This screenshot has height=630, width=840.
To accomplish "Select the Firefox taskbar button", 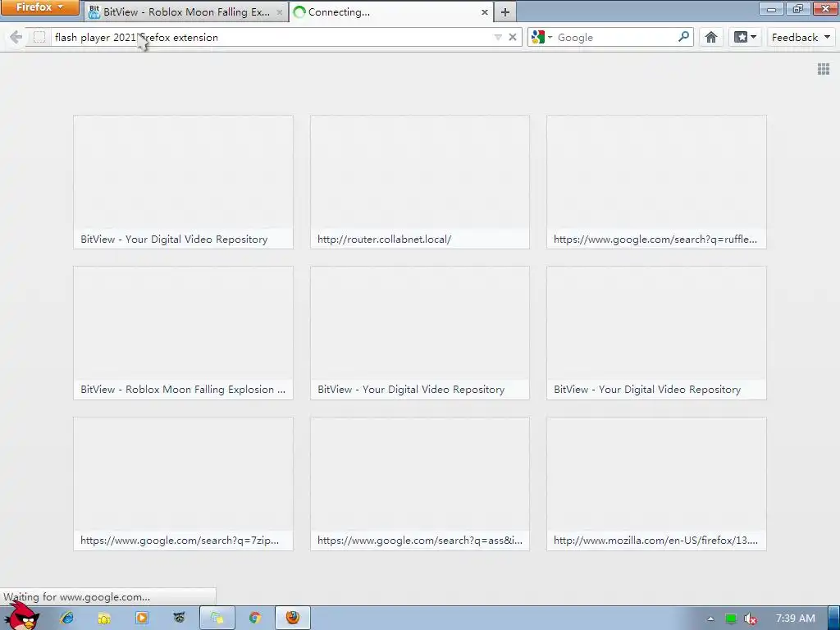I will (293, 618).
